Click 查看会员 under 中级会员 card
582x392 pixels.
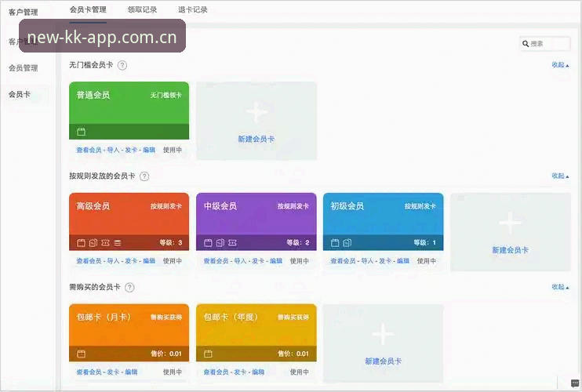pos(216,261)
